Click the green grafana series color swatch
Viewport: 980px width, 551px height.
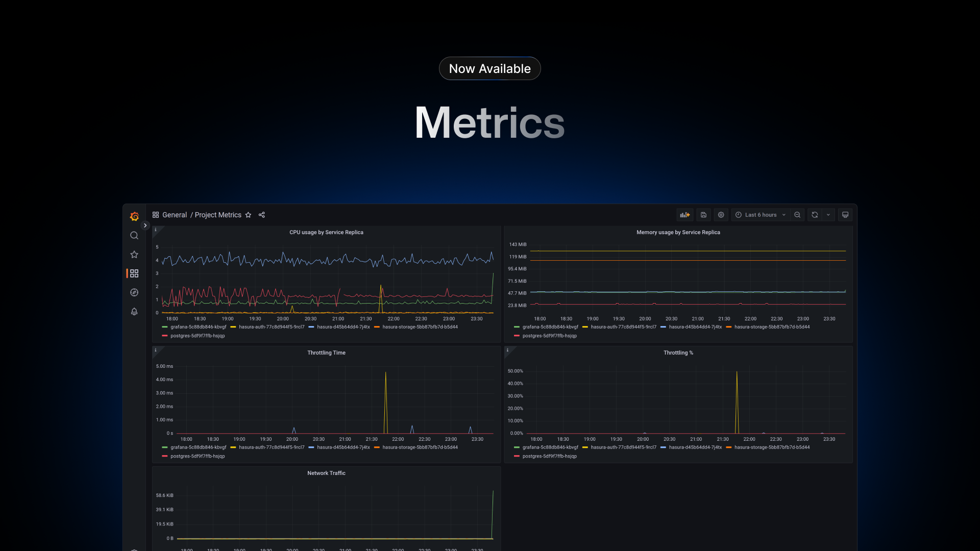(x=164, y=327)
